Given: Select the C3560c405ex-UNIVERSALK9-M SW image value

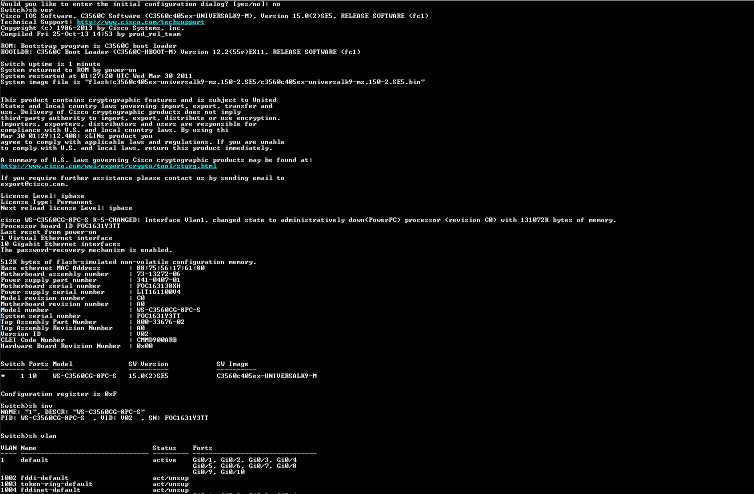Looking at the screenshot, I should 267,376.
